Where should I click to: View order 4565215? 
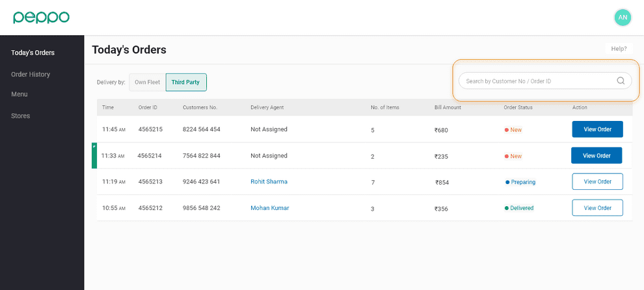pos(597,129)
